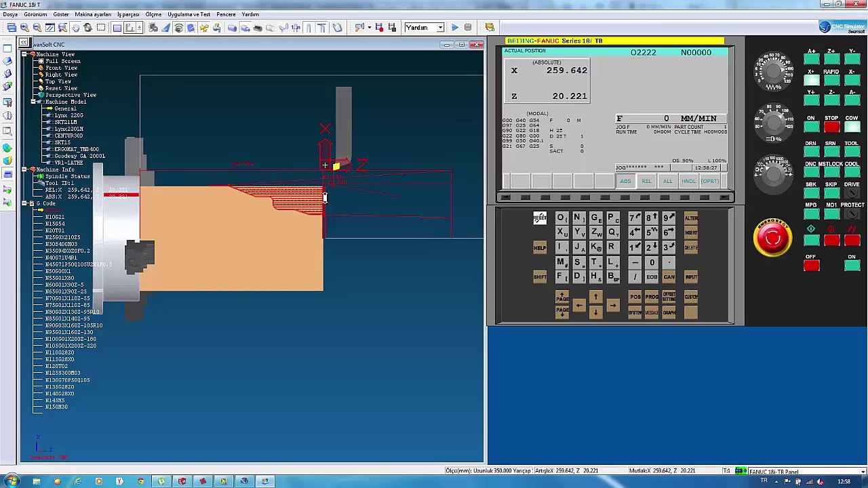This screenshot has width=868, height=488.
Task: Toggle the SKIP block skip button
Action: [x=831, y=193]
